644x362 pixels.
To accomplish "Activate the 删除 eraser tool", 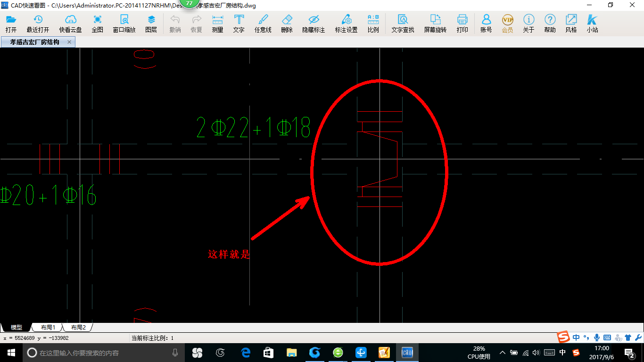I will [x=287, y=24].
